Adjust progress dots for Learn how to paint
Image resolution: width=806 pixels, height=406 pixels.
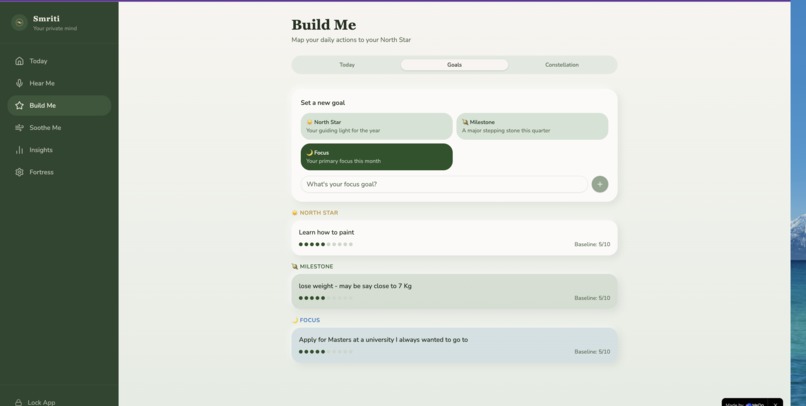(x=326, y=245)
